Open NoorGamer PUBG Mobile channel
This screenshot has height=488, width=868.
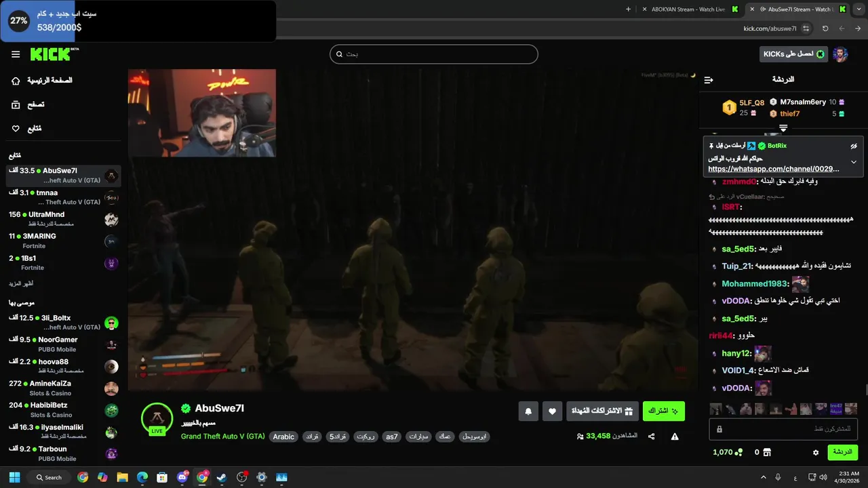[64, 344]
